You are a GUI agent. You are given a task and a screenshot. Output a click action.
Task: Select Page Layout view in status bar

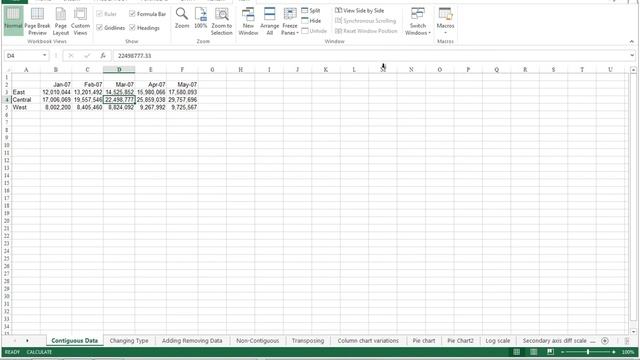[x=533, y=352]
